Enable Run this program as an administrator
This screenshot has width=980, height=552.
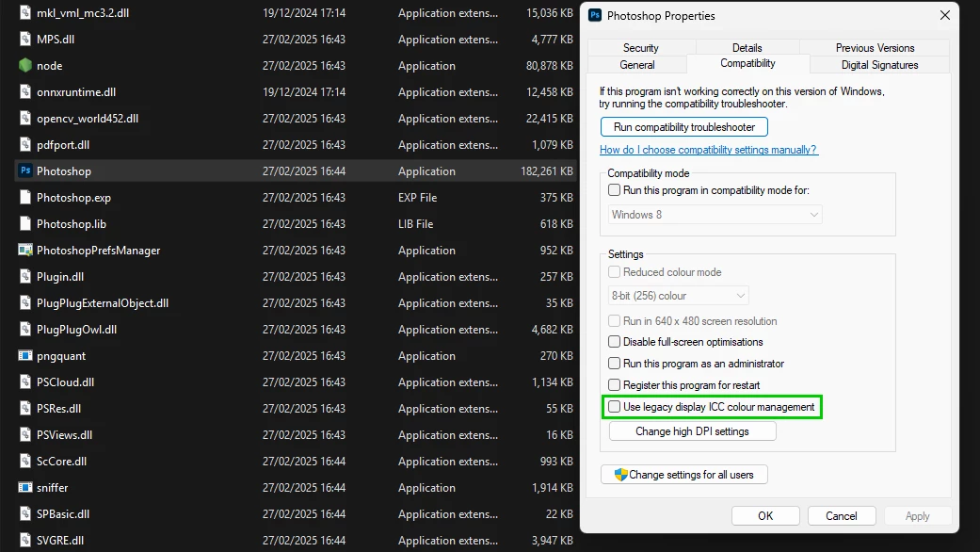click(615, 364)
